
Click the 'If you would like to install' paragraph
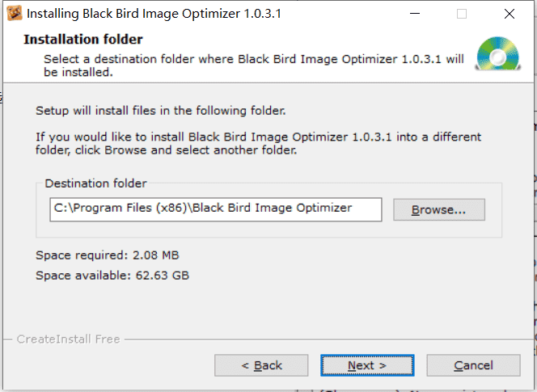tap(258, 143)
